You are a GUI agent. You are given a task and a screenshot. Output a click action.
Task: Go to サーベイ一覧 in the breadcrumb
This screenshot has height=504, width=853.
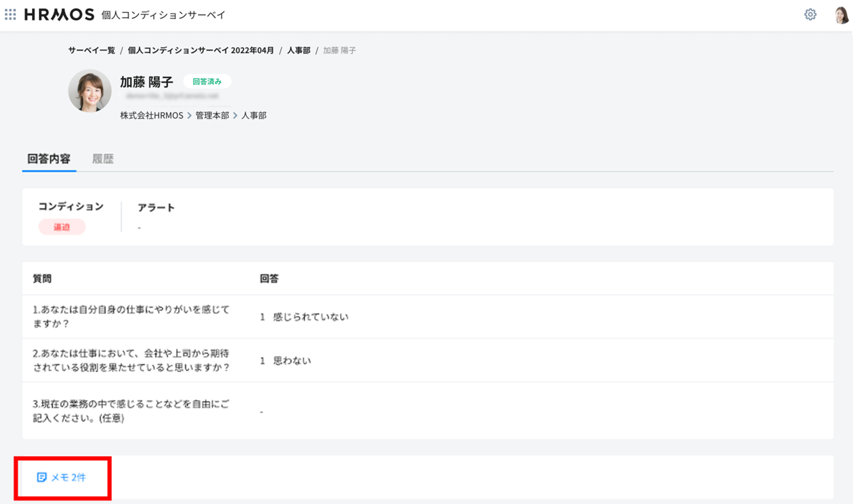(92, 50)
